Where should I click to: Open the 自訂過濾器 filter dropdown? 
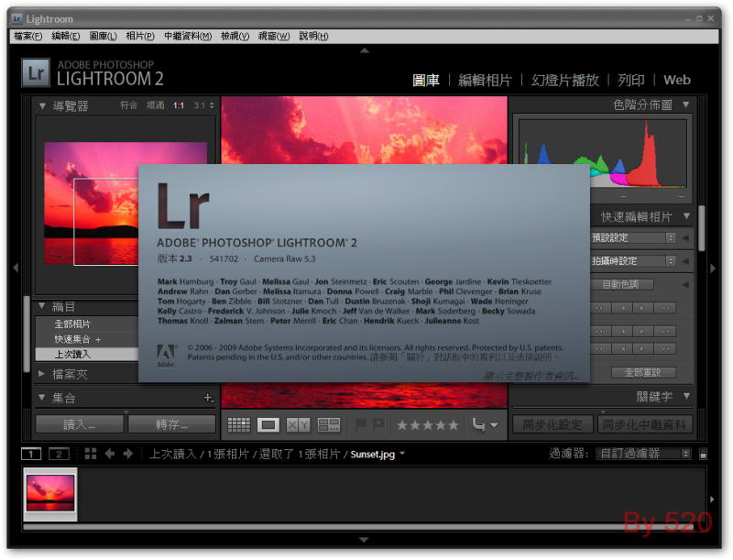pyautogui.click(x=641, y=454)
